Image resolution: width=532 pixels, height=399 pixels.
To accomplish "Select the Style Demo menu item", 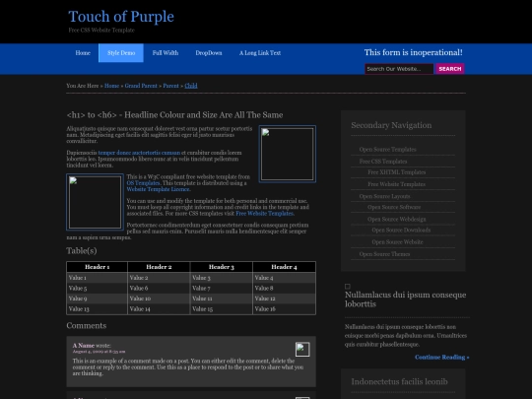I will click(x=121, y=53).
